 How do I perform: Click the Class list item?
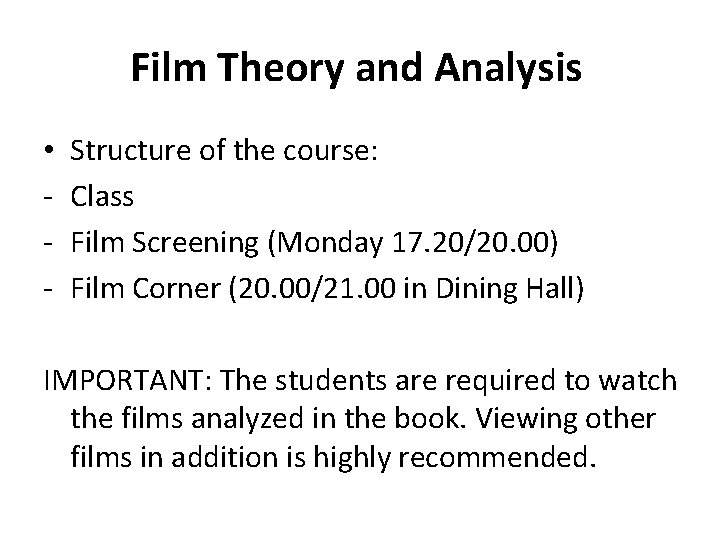click(102, 197)
